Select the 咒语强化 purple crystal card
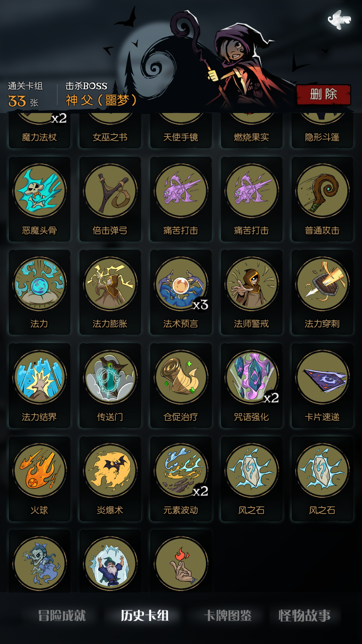 [251, 385]
